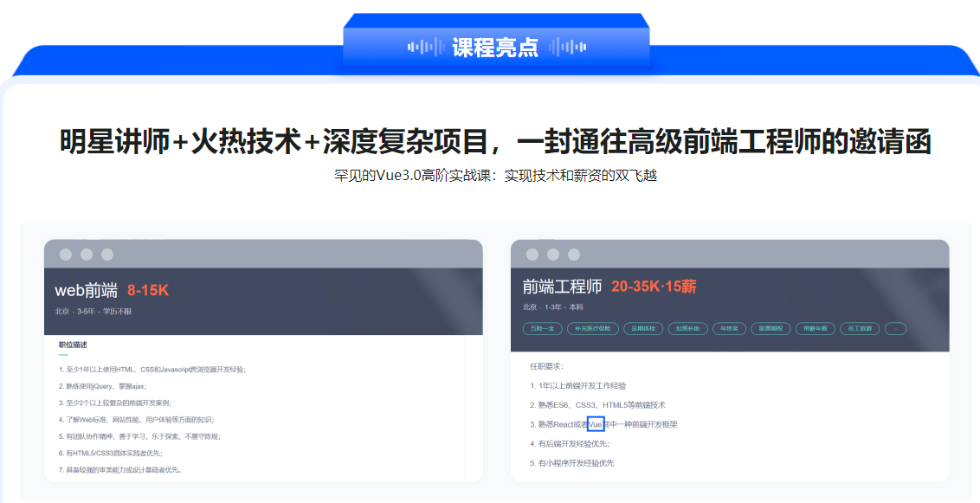
Task: Click the third window dot on the web前端 card
Action: click(106, 254)
